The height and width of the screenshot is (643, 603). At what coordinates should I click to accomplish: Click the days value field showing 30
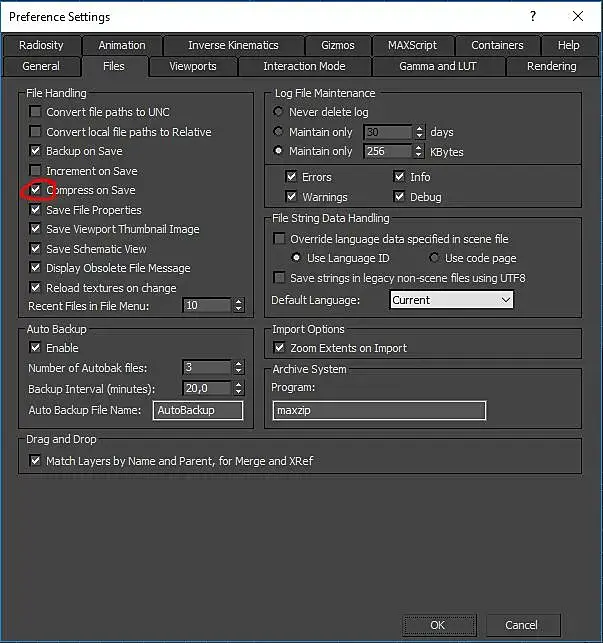388,132
